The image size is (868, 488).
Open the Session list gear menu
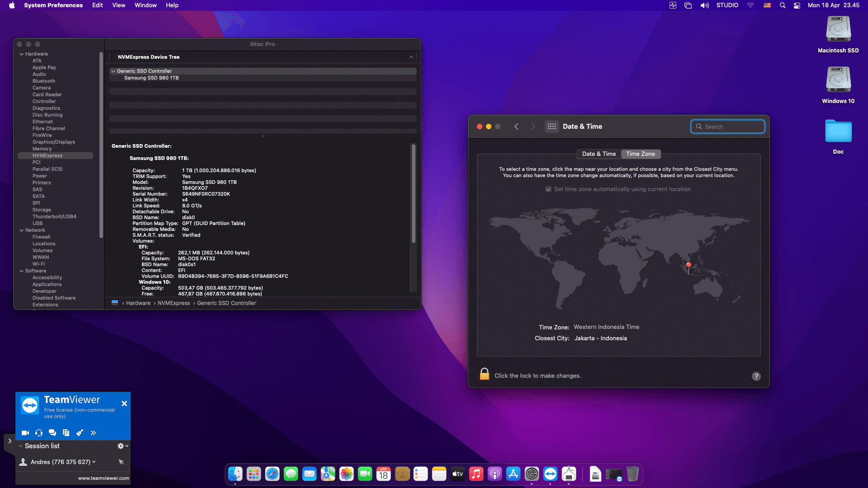(x=123, y=446)
